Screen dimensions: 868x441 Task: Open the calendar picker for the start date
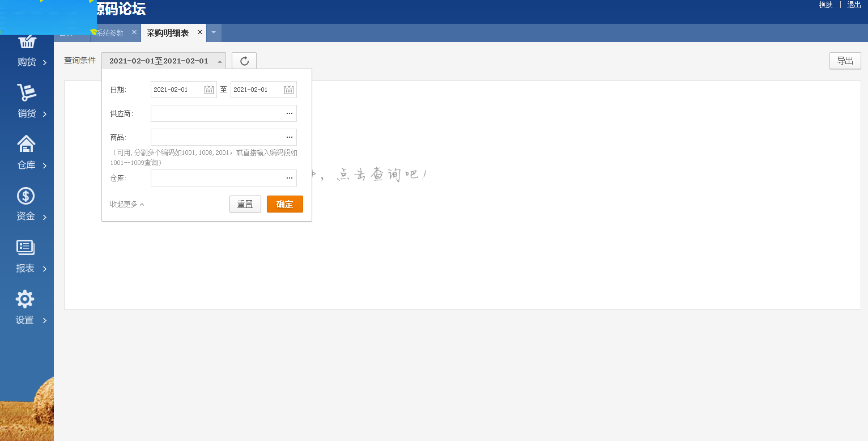point(209,89)
